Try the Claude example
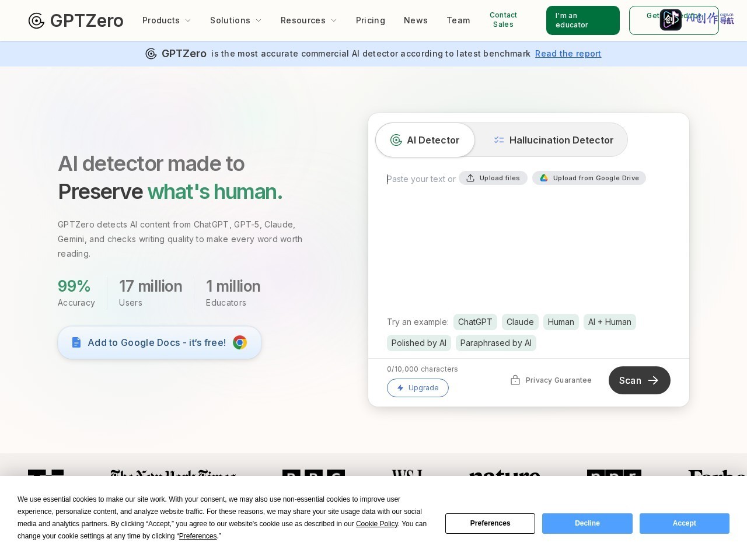747x560 pixels. tap(520, 322)
